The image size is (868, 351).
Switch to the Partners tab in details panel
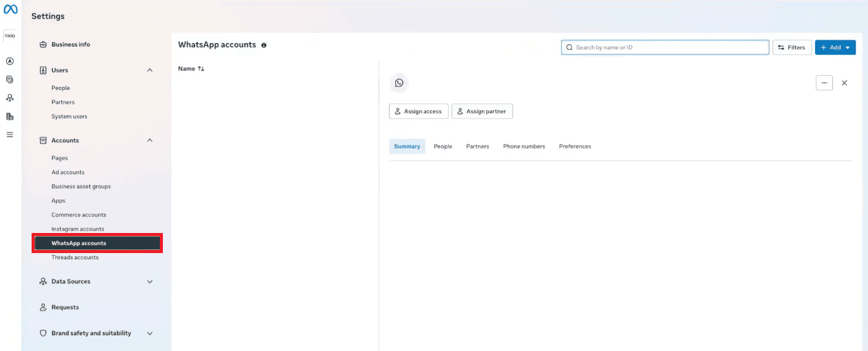tap(478, 147)
